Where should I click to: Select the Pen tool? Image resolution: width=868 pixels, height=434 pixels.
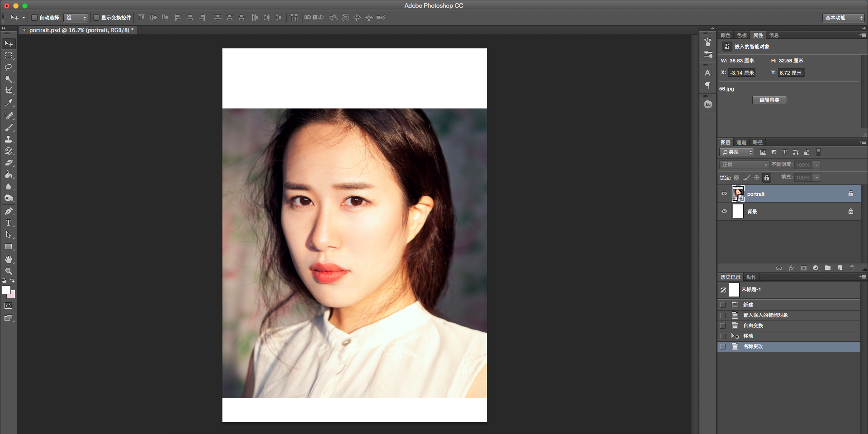(9, 211)
